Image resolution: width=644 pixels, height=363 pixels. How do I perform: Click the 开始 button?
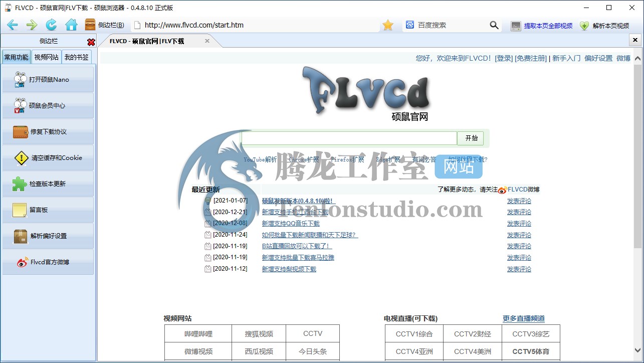click(471, 138)
